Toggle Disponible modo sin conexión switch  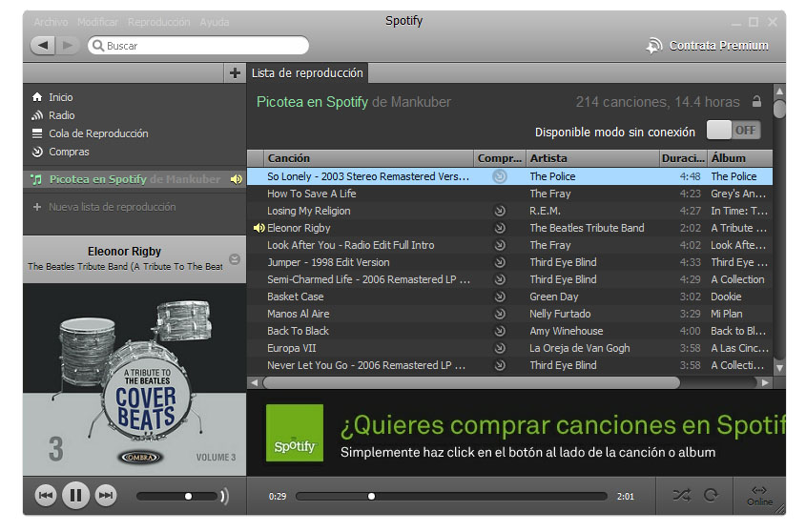pos(734,130)
